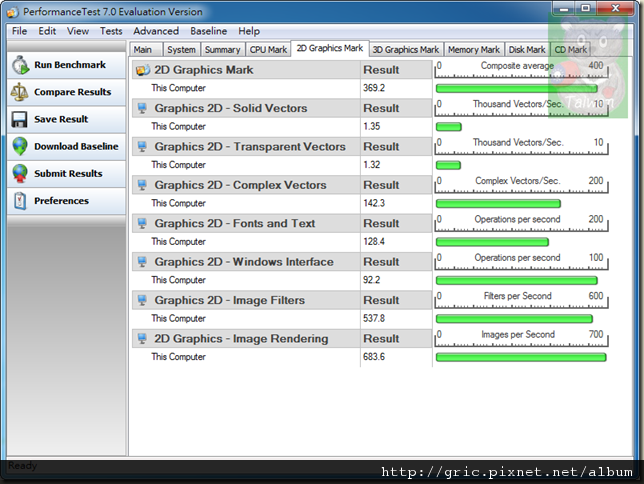Select the 2D Graphics Mark header row
644x484 pixels.
[x=282, y=70]
